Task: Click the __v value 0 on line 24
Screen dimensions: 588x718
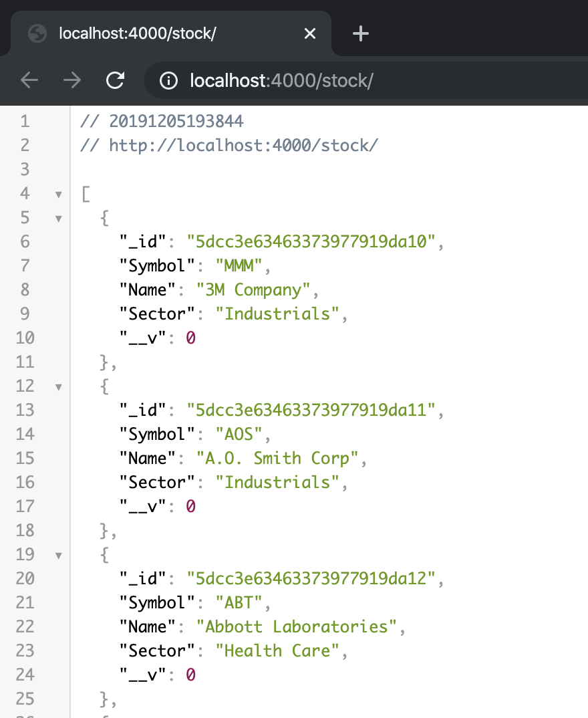Action: click(191, 675)
